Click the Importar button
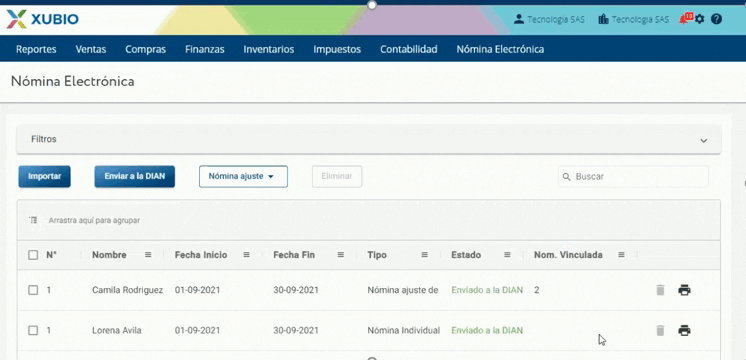The height and width of the screenshot is (360, 746). [44, 176]
